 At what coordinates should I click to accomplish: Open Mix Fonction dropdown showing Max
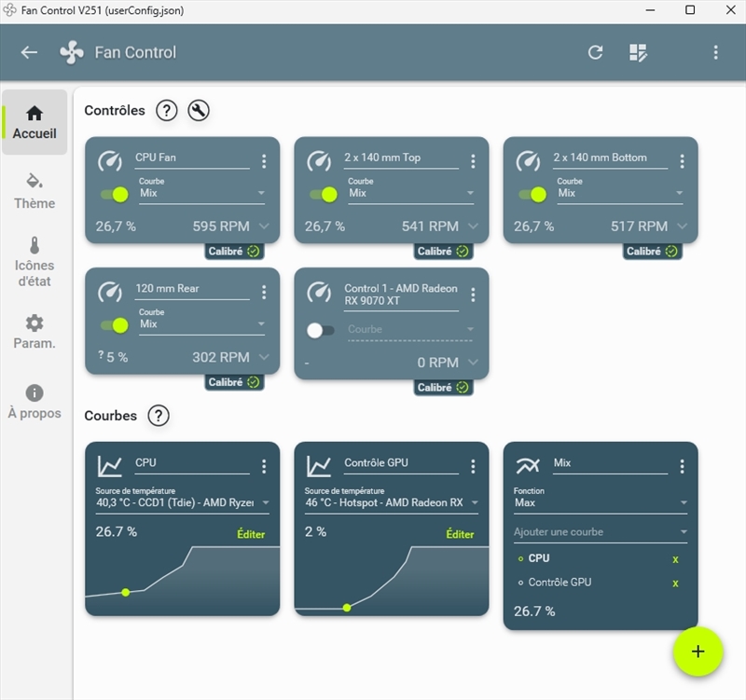(x=601, y=501)
